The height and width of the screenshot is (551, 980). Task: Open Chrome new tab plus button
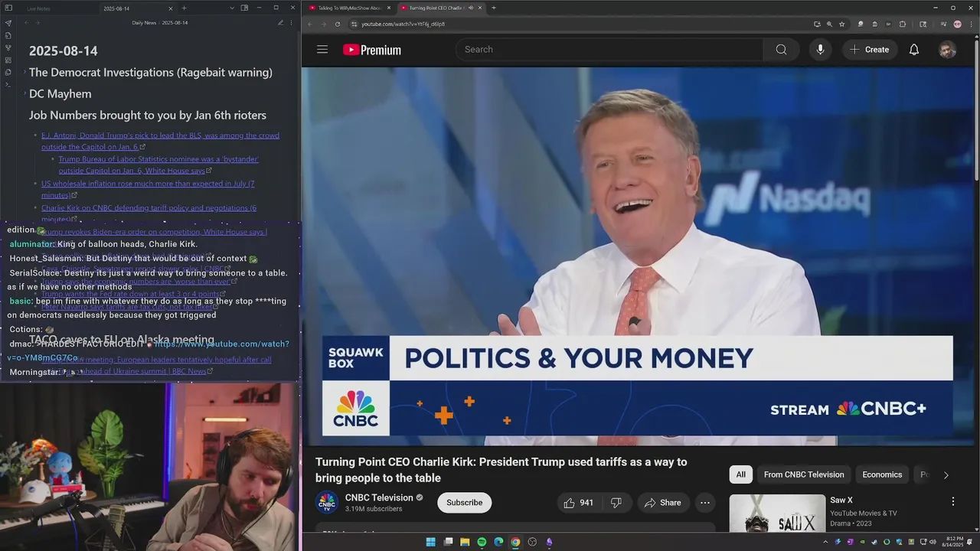click(x=493, y=8)
